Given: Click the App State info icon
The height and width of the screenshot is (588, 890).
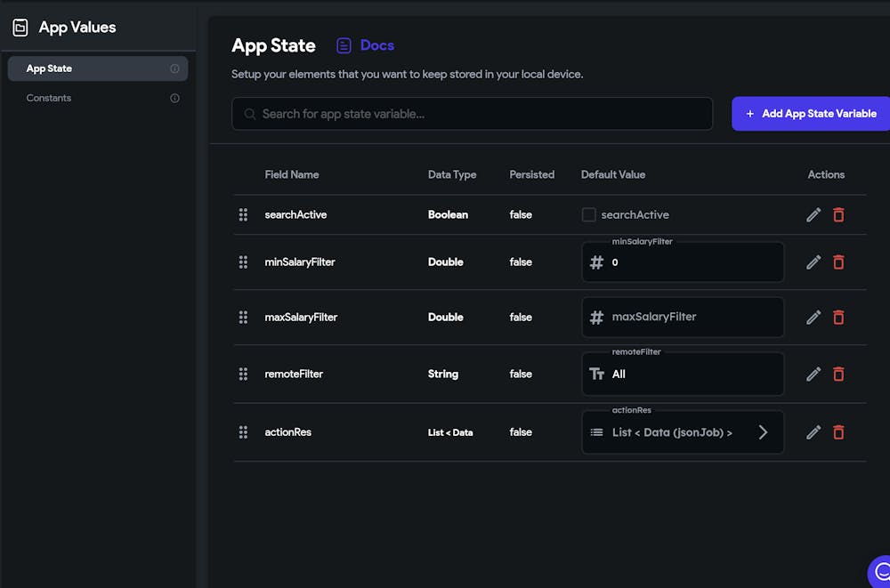Looking at the screenshot, I should 175,68.
